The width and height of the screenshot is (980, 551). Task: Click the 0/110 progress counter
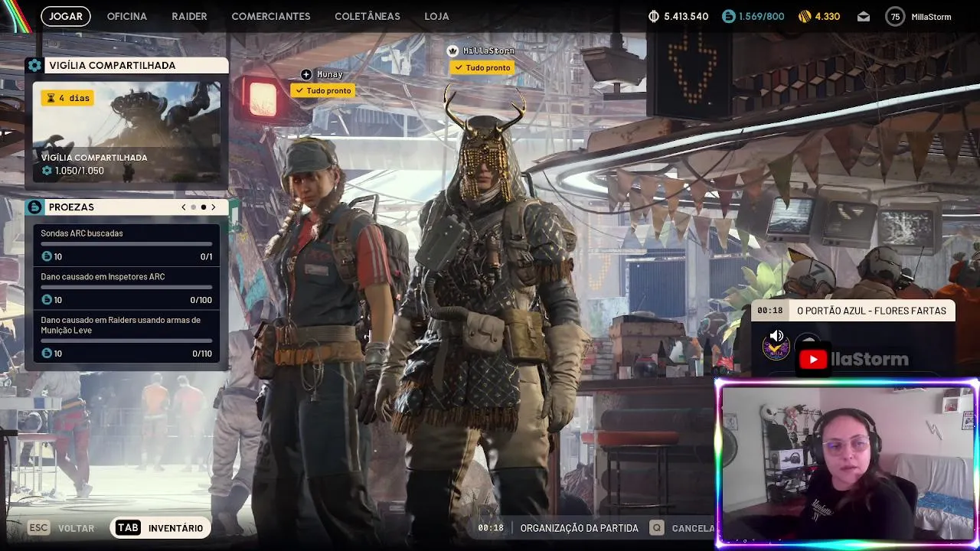202,354
